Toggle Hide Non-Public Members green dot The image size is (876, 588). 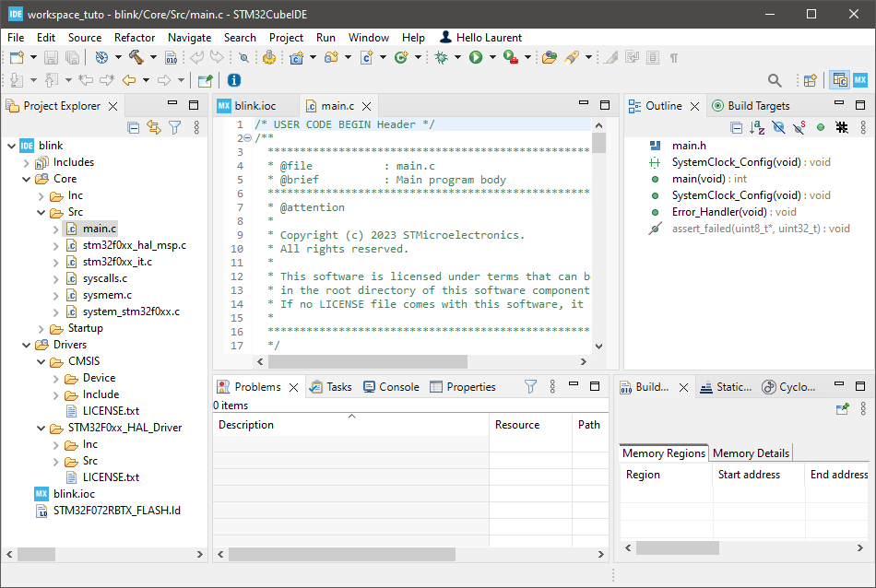tap(821, 128)
